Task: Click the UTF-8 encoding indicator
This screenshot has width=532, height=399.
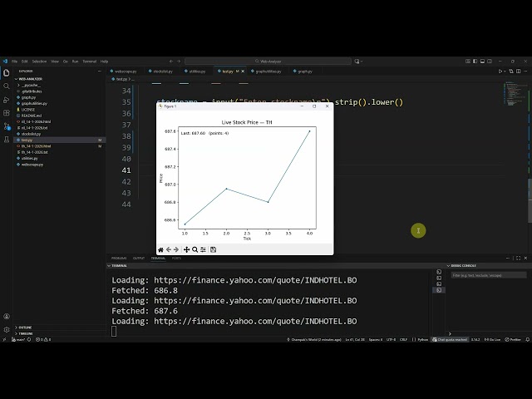Action: (x=391, y=339)
